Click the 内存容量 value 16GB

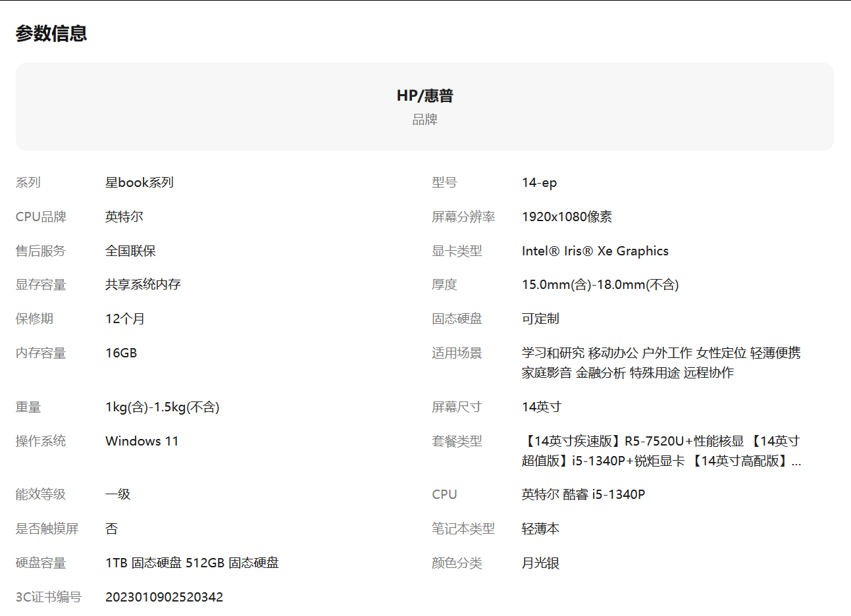[120, 353]
